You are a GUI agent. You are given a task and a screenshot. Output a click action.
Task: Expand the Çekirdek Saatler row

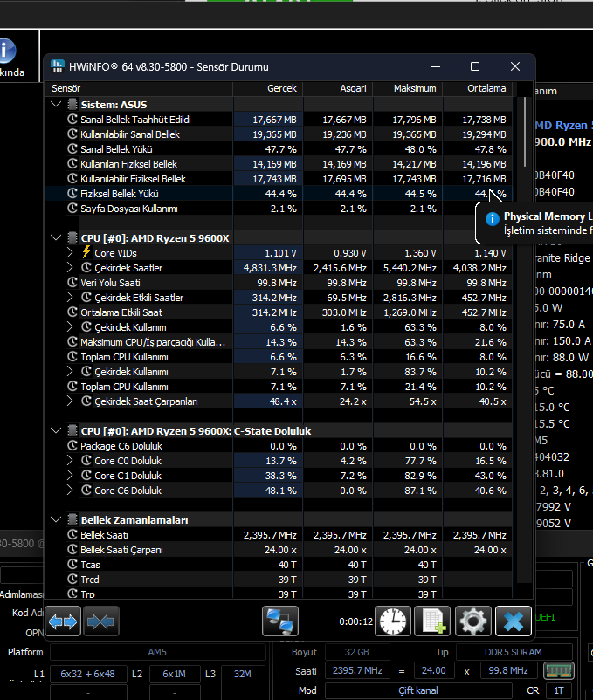point(70,267)
